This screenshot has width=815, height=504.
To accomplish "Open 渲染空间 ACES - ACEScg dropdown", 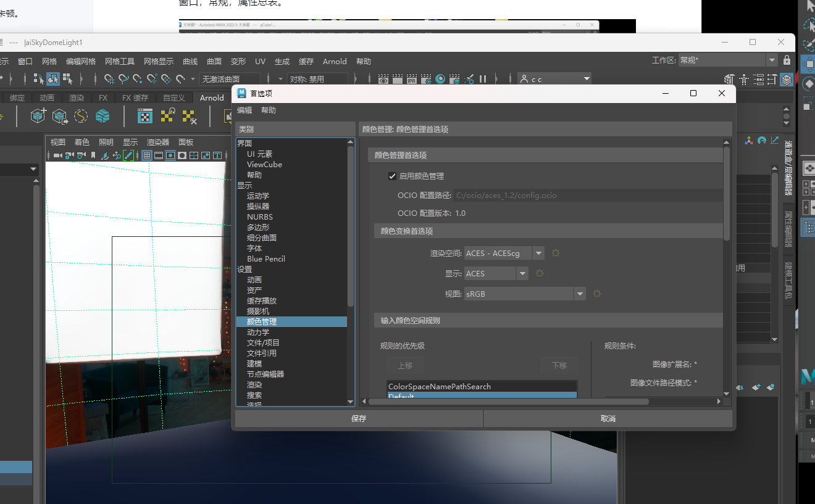I will (x=504, y=253).
